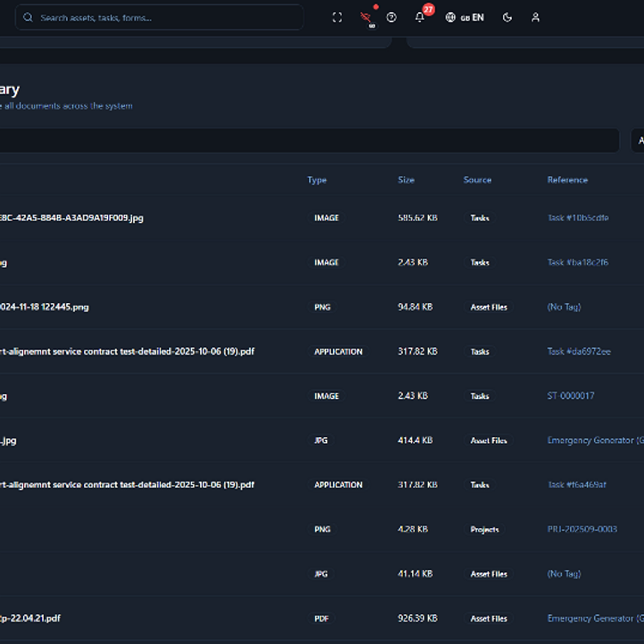Toggle fullscreen mode icon

[337, 17]
